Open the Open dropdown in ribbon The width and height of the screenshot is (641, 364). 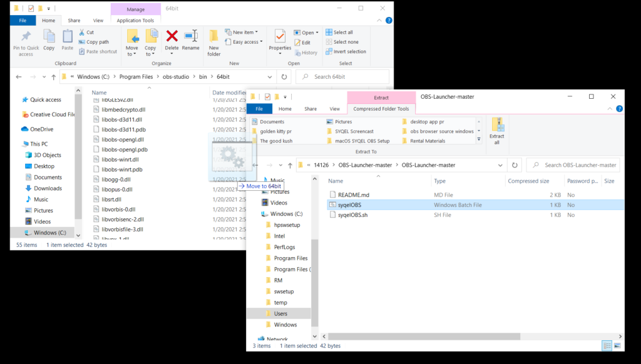coord(306,33)
